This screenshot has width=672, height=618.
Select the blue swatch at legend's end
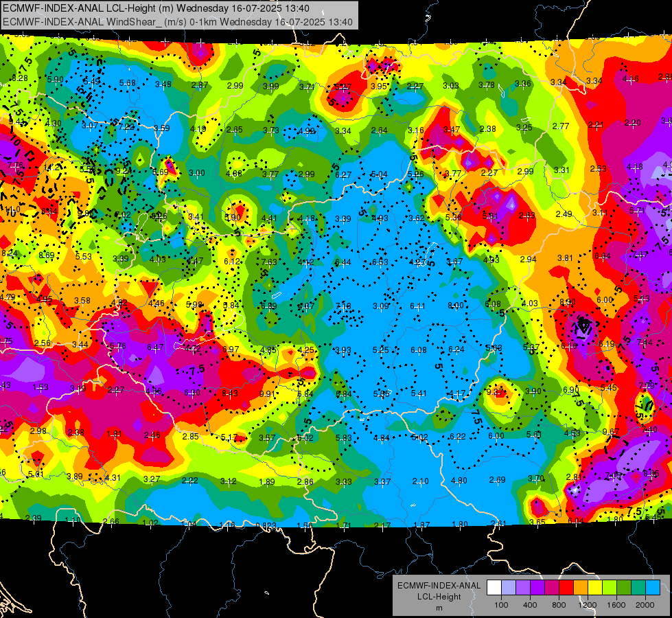click(653, 588)
